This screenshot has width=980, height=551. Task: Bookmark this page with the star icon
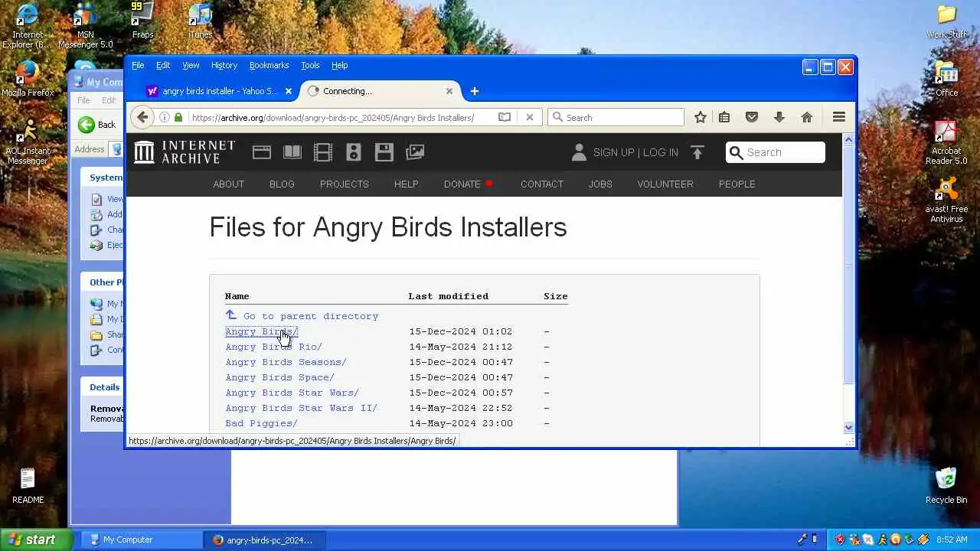(x=700, y=117)
